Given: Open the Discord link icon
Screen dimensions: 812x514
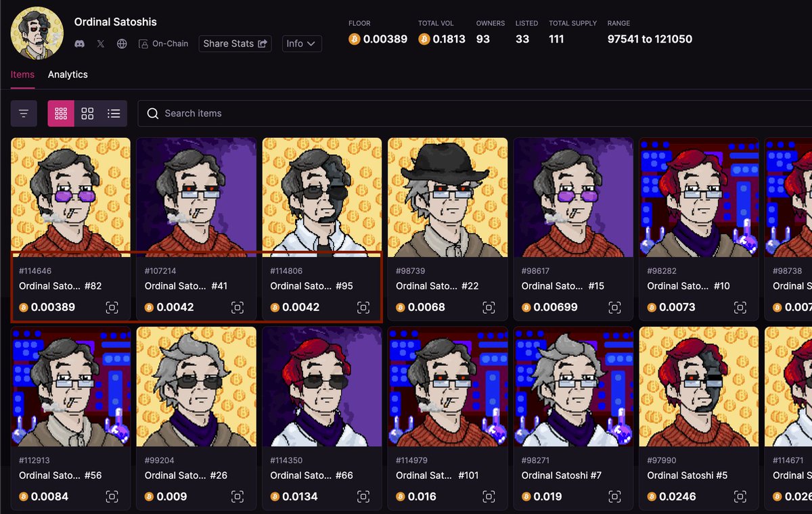Looking at the screenshot, I should [x=80, y=43].
